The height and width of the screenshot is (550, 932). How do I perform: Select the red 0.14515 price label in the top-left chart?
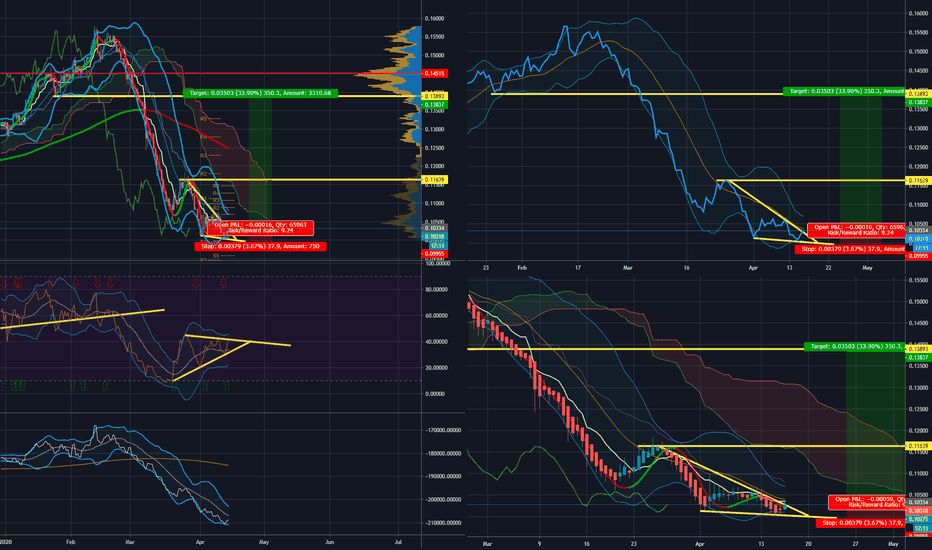pyautogui.click(x=434, y=74)
